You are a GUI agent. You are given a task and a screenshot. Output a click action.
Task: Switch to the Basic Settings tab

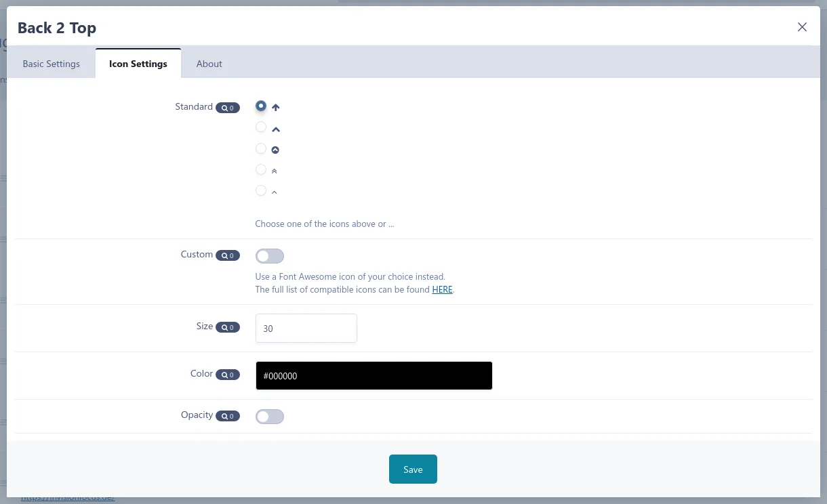coord(52,64)
